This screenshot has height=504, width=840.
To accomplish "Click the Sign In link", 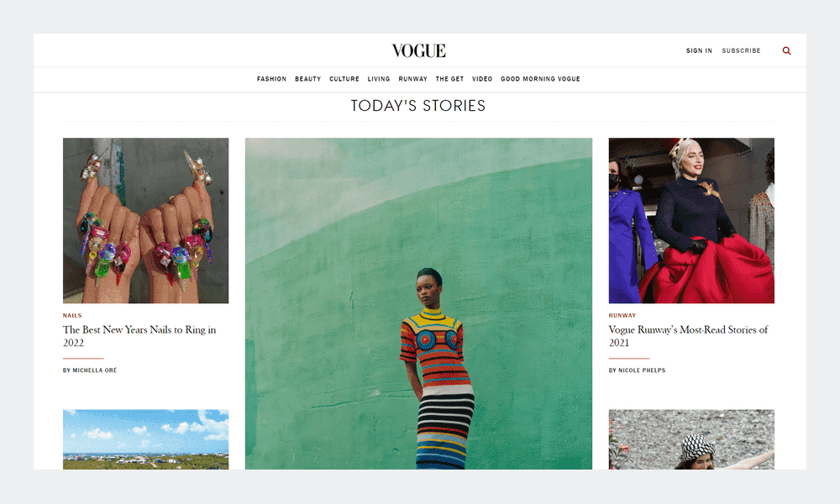I will pyautogui.click(x=699, y=51).
